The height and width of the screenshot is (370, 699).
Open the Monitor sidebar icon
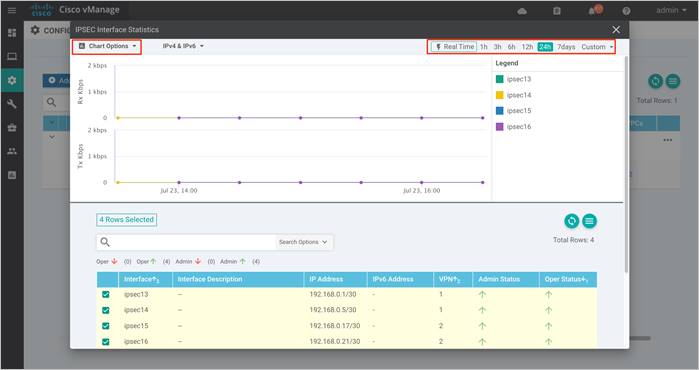pos(12,56)
